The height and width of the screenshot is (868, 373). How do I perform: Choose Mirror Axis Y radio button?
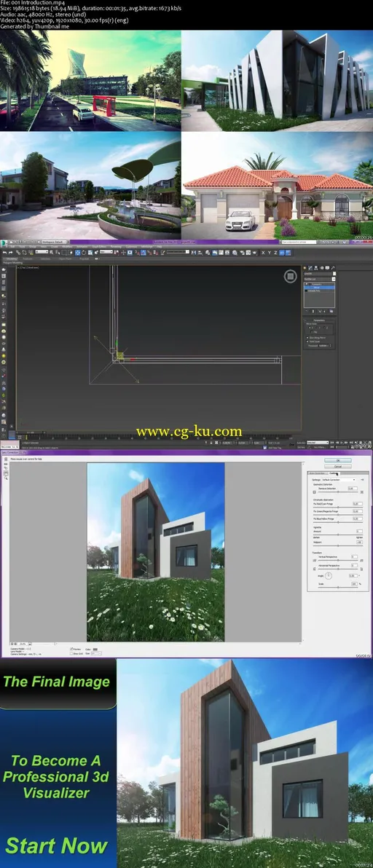(x=317, y=328)
